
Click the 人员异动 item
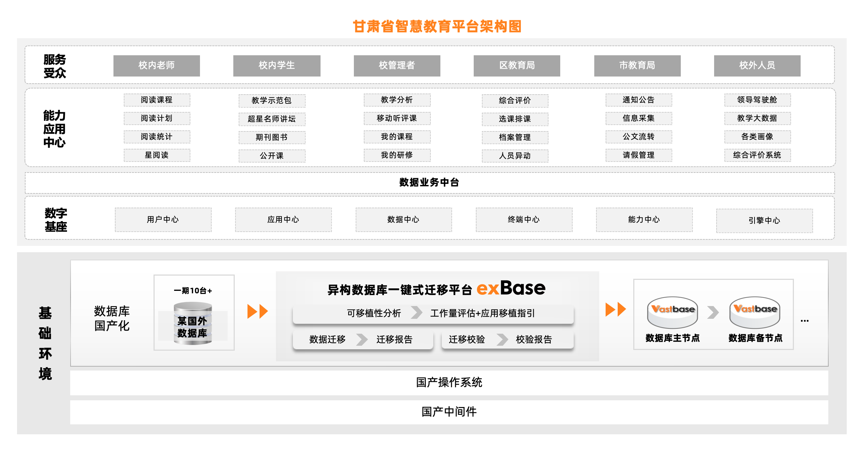515,156
